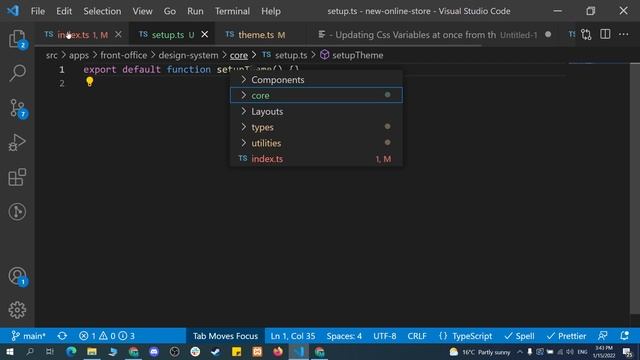This screenshot has width=640, height=360.
Task: Click the Synchronize Changes icon in status bar
Action: (x=62, y=336)
